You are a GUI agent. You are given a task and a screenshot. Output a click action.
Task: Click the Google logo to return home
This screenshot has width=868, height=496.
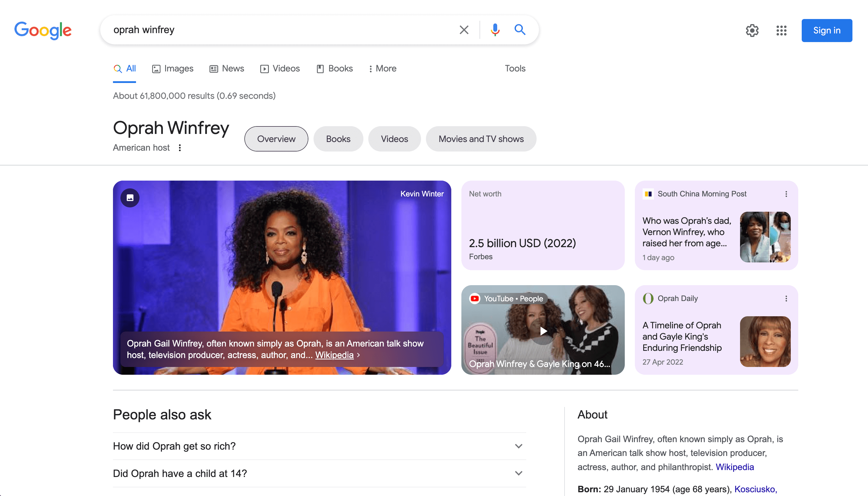point(43,30)
